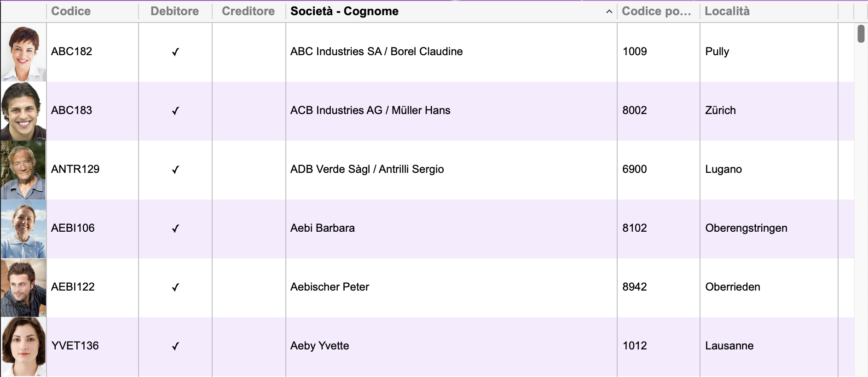868x377 pixels.
Task: Sort by the Creditore column header
Action: pos(249,11)
